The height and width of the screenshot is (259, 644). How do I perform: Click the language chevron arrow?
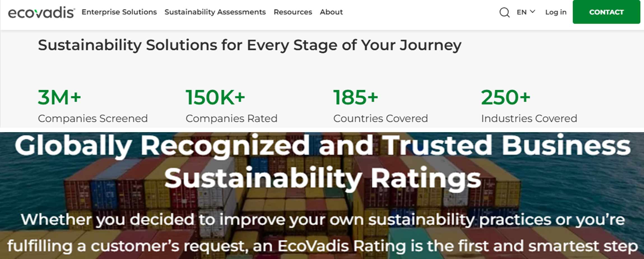point(533,12)
